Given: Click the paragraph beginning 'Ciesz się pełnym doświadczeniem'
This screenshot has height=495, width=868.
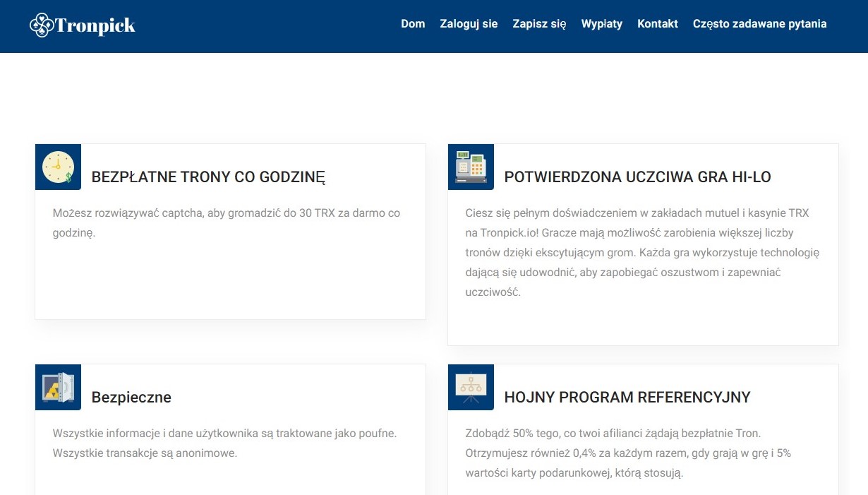Looking at the screenshot, I should tap(642, 252).
